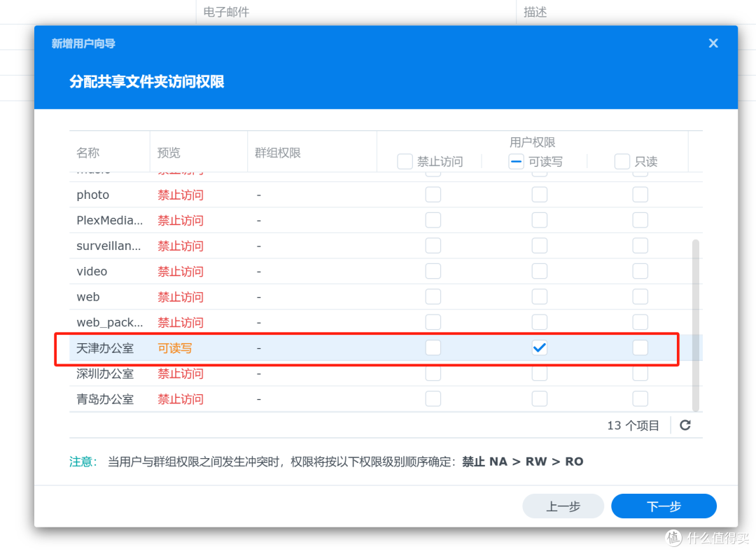
Task: Refresh the shared folder list
Action: (x=685, y=425)
